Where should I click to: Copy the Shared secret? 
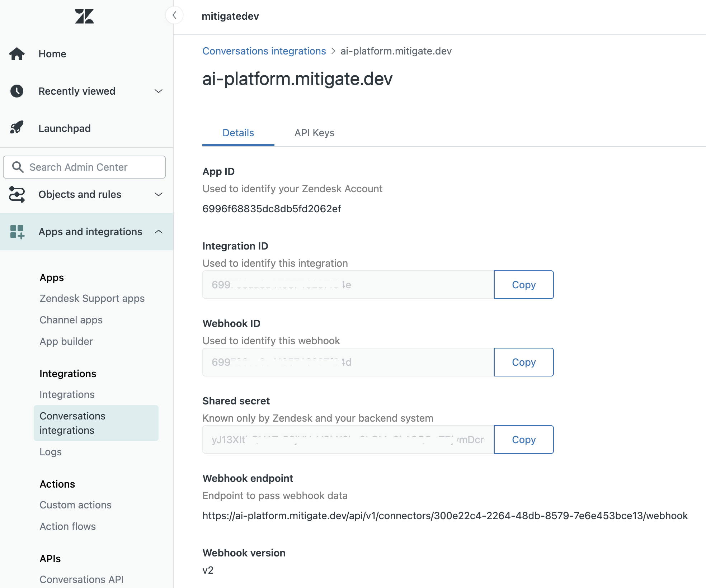(523, 440)
